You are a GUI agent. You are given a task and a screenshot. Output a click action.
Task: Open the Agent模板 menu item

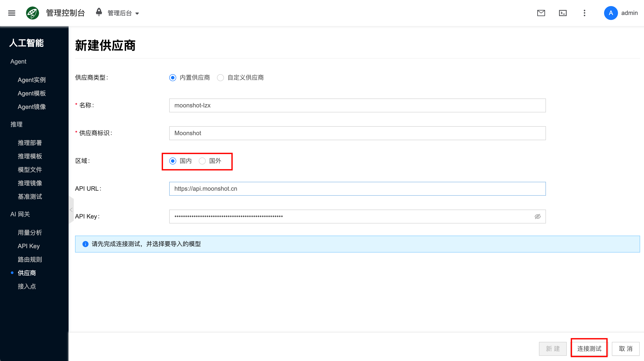[x=32, y=93]
